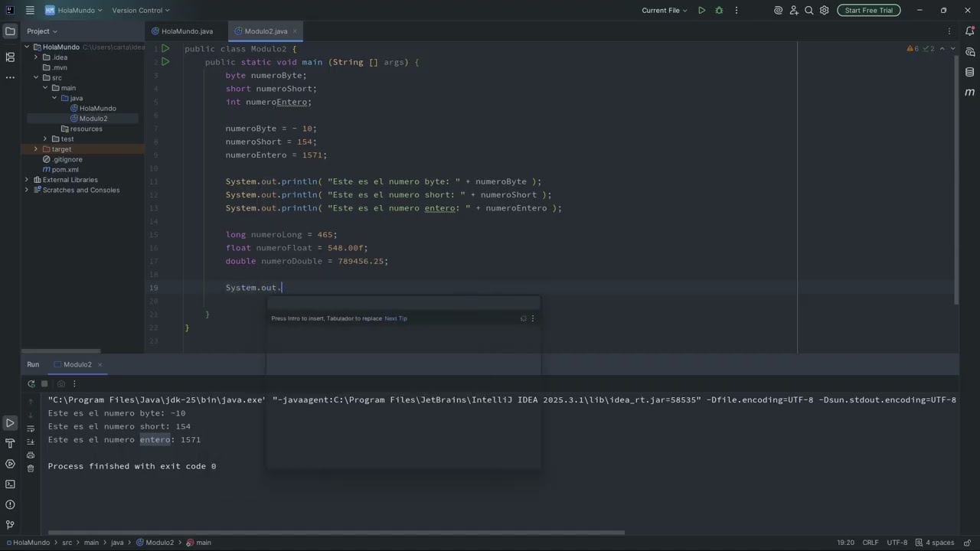
Task: Open the AI Assistant swirl icon in title bar
Action: [x=779, y=10]
